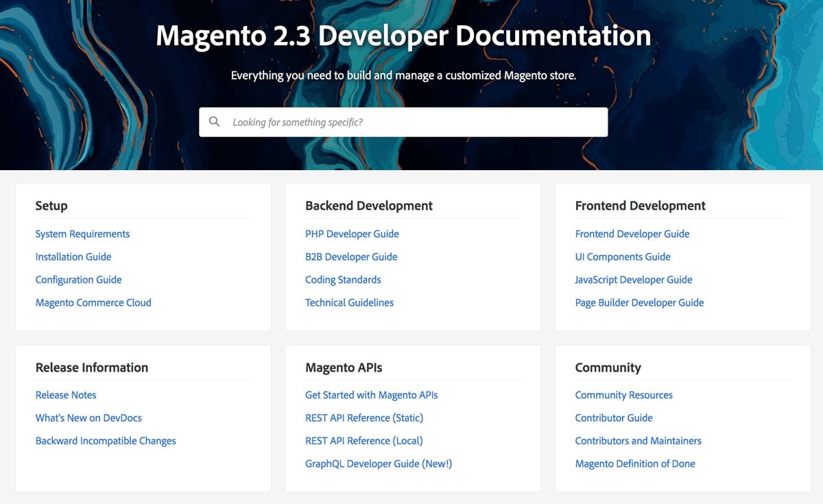823x504 pixels.
Task: View the Technical Guidelines page
Action: (349, 302)
